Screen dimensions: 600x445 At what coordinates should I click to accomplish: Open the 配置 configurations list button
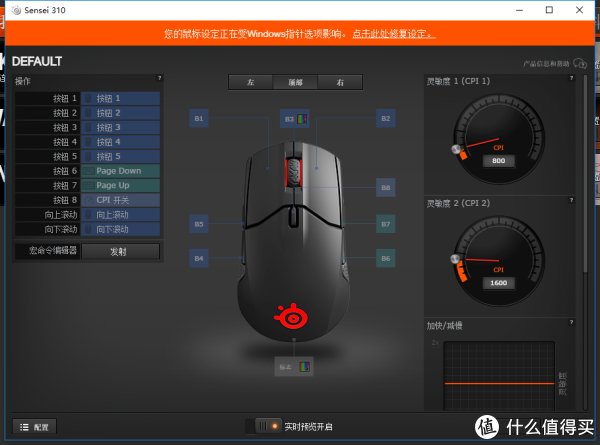34,427
